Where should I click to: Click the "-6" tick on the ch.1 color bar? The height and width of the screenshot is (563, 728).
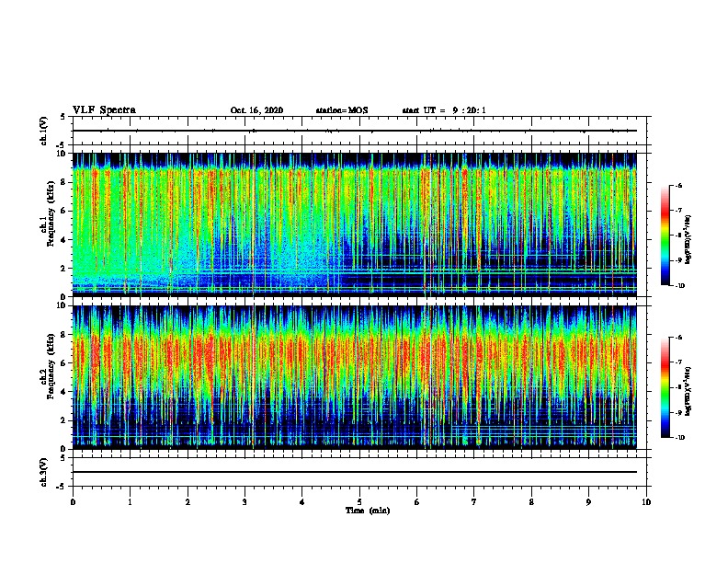pos(678,186)
